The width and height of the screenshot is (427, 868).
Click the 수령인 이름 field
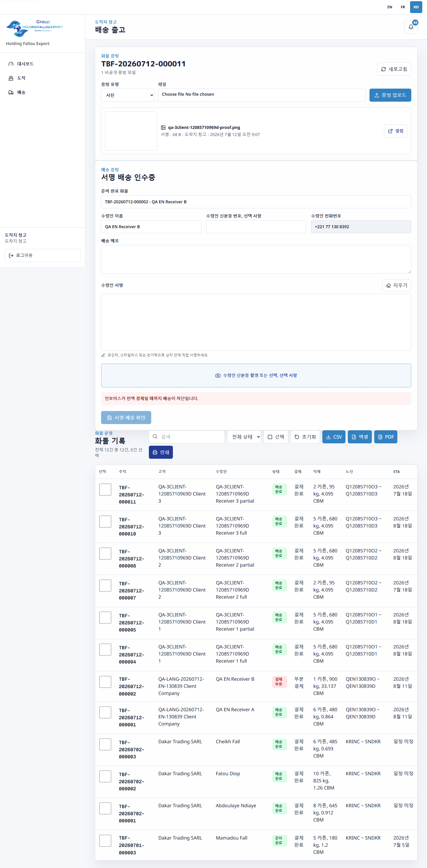[x=151, y=227]
